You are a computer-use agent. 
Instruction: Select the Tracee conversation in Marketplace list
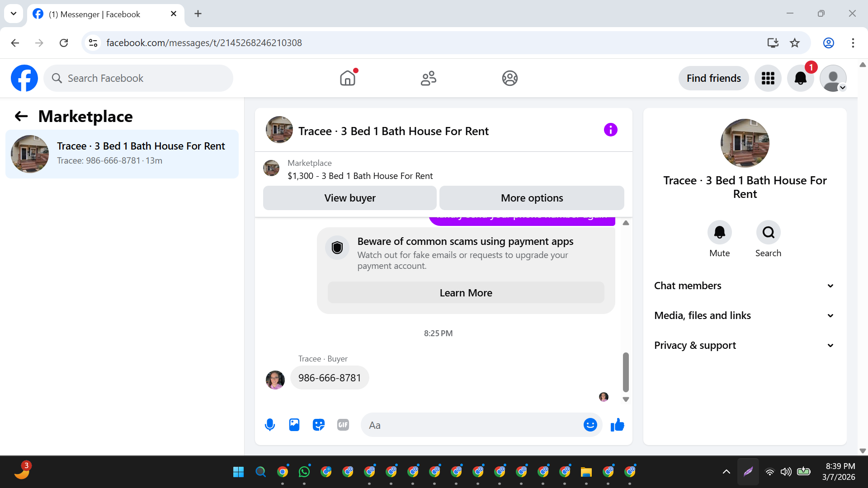tap(122, 154)
